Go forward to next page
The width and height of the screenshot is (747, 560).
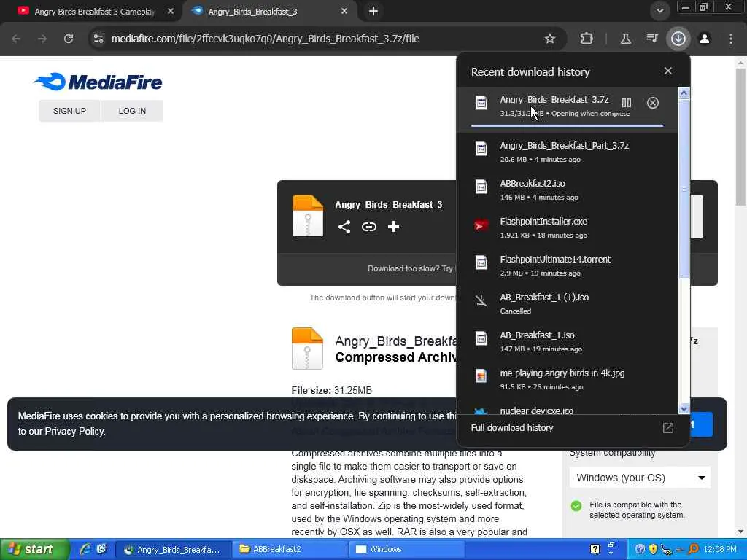[x=42, y=39]
